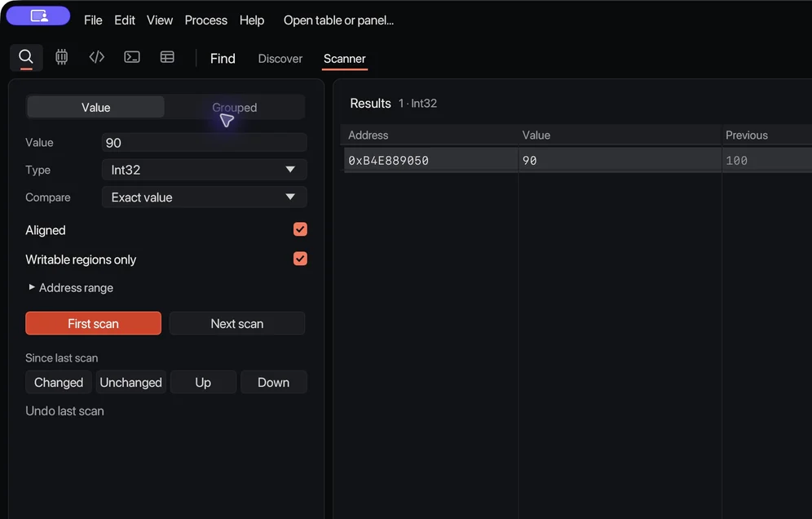The width and height of the screenshot is (812, 519).
Task: Filter by Down since last scan
Action: 273,382
